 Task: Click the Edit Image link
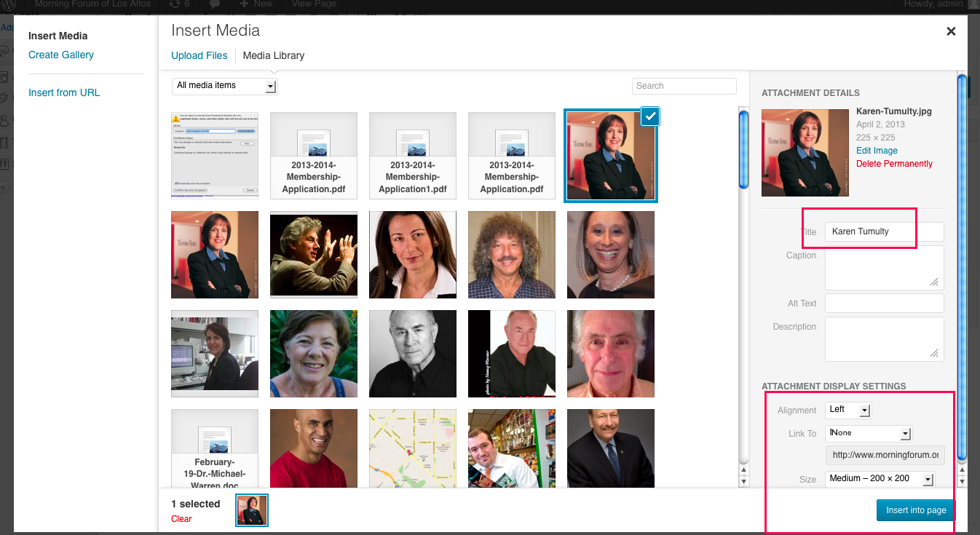tap(877, 151)
